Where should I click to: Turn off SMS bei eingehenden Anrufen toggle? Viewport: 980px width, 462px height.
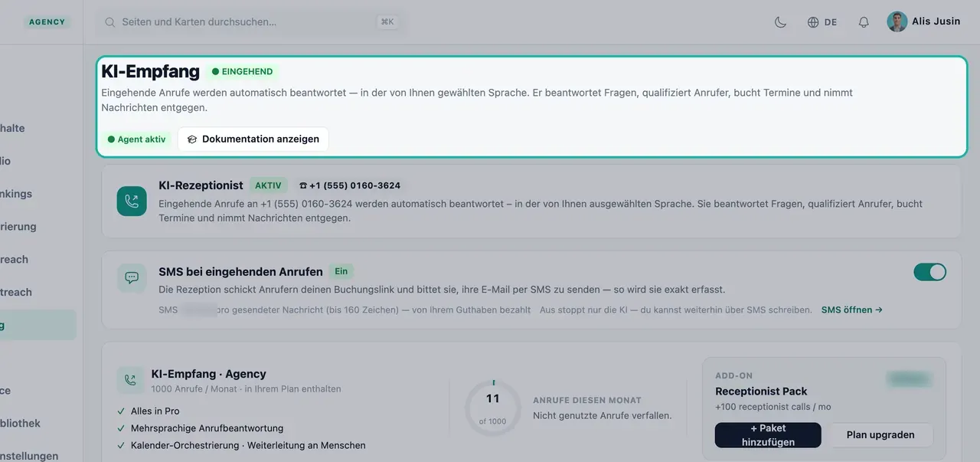(929, 272)
